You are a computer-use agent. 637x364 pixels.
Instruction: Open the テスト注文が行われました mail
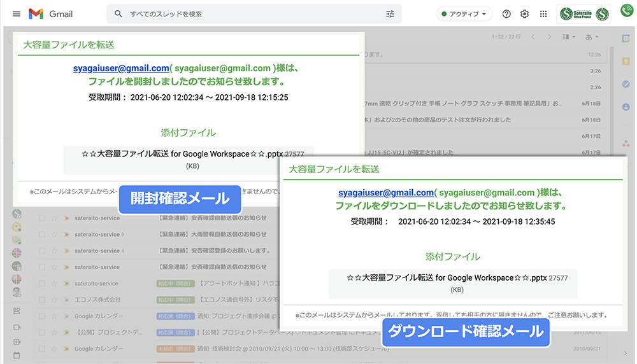point(485,120)
